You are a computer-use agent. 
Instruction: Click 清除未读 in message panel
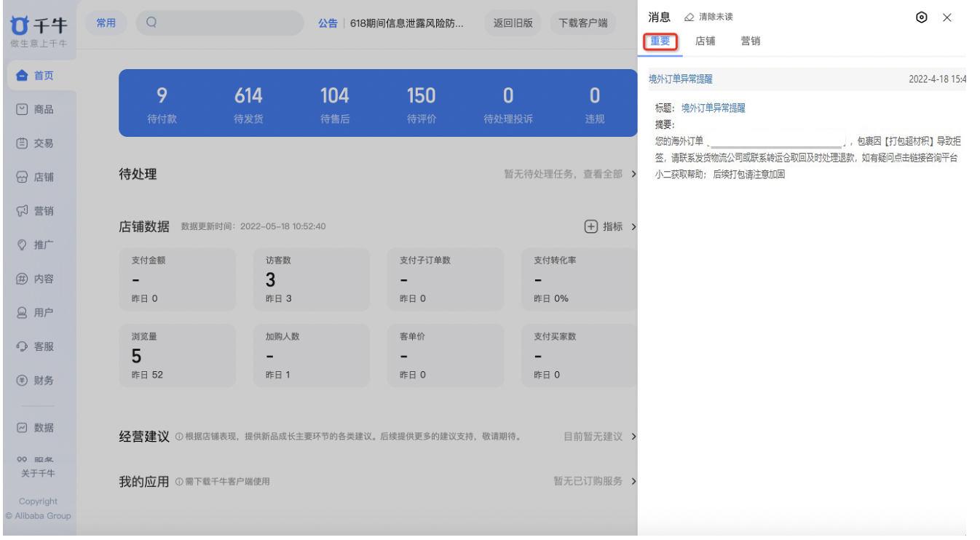(716, 17)
